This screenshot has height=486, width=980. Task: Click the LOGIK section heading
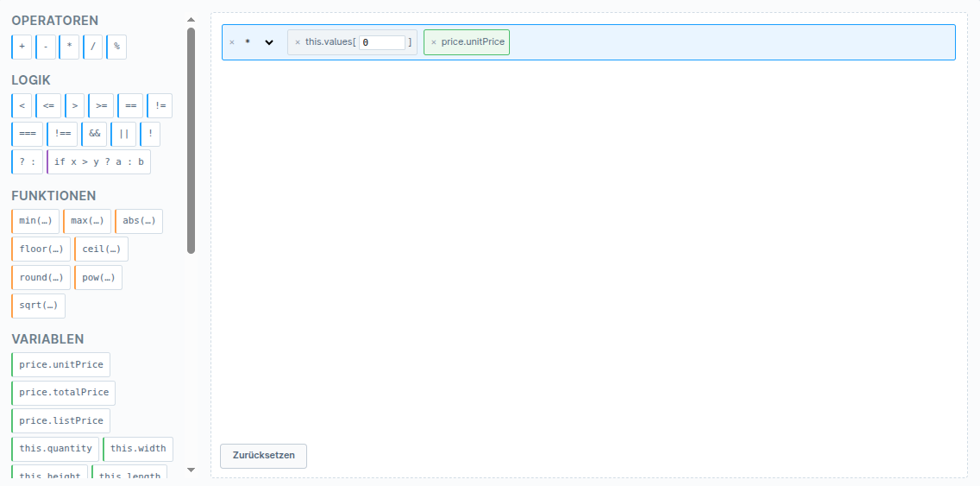pos(31,80)
